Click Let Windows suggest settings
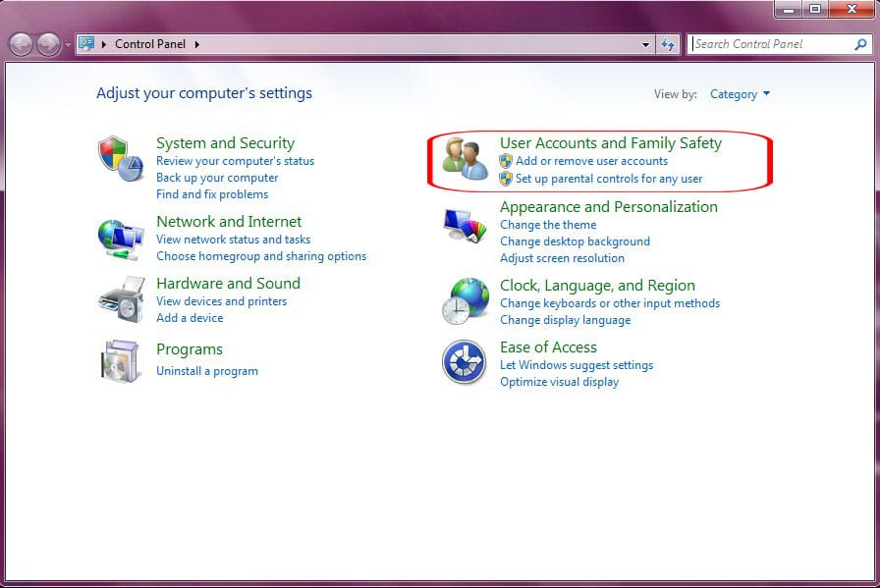Image resolution: width=880 pixels, height=588 pixels. coord(577,365)
